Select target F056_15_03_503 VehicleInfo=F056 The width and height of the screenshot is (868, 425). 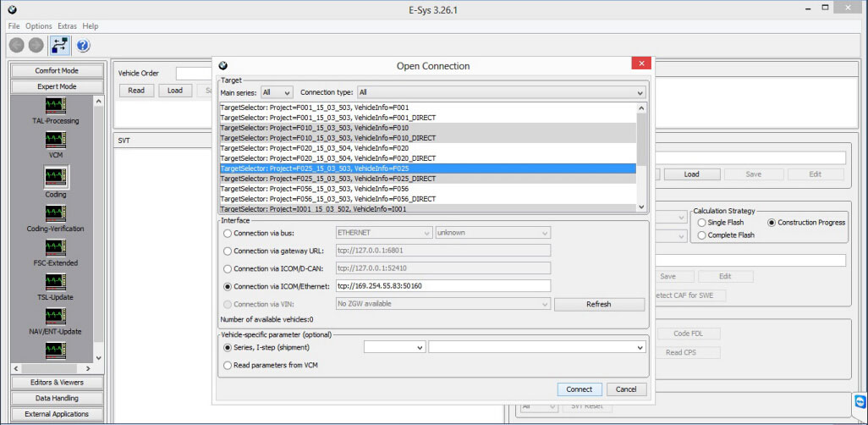tap(428, 189)
